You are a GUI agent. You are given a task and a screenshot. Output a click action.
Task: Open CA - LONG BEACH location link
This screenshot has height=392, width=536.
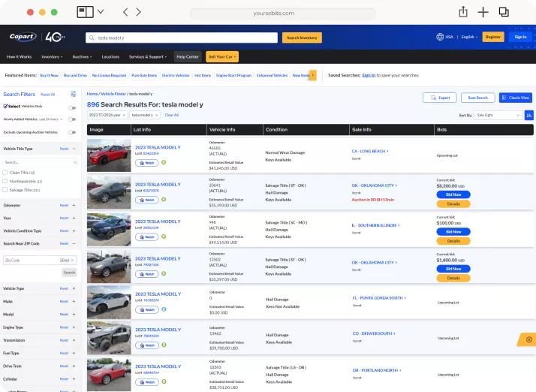pos(370,151)
